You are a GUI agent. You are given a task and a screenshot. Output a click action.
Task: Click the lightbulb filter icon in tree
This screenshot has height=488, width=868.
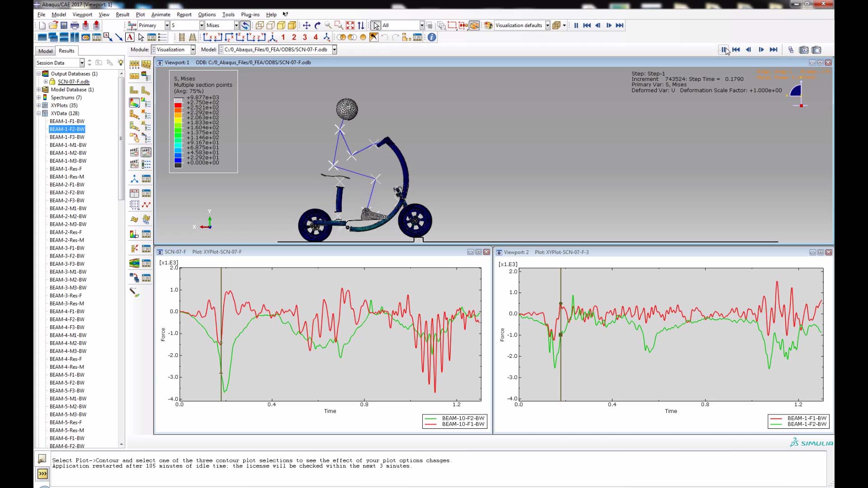[x=120, y=63]
